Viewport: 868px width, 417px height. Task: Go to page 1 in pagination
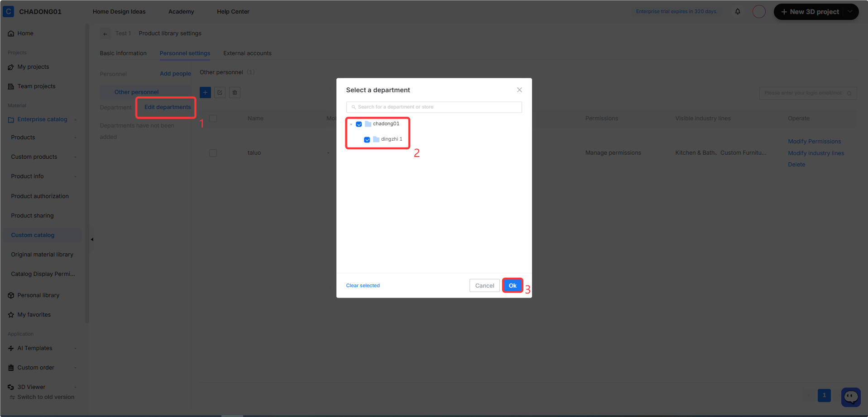point(824,395)
